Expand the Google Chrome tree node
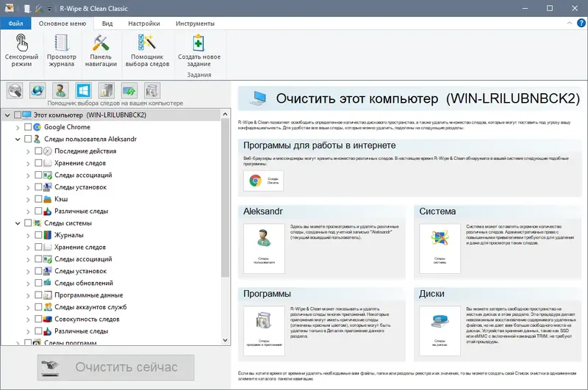Viewport: 588px width, 390px height. tap(18, 127)
